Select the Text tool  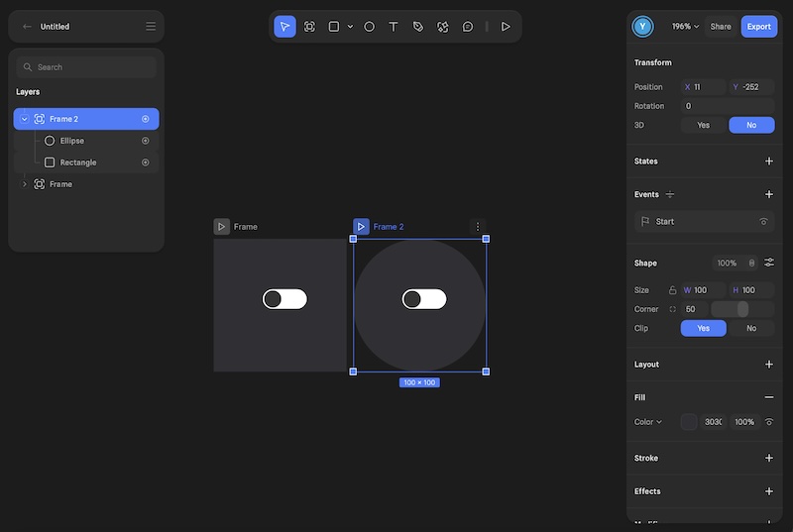[x=394, y=27]
